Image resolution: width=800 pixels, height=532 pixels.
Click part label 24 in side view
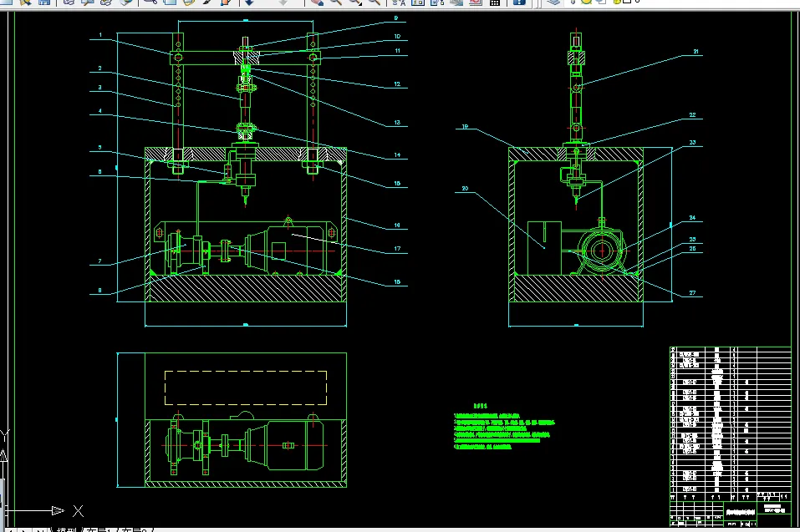tap(692, 218)
